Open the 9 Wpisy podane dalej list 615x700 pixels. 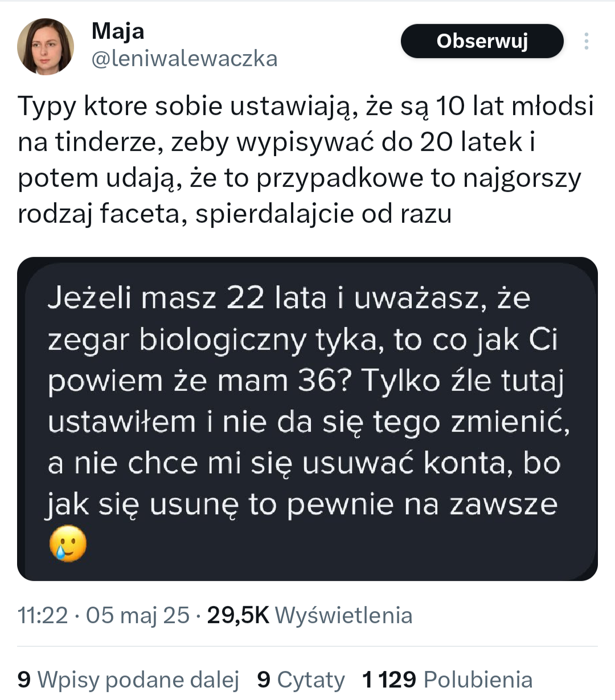[128, 679]
